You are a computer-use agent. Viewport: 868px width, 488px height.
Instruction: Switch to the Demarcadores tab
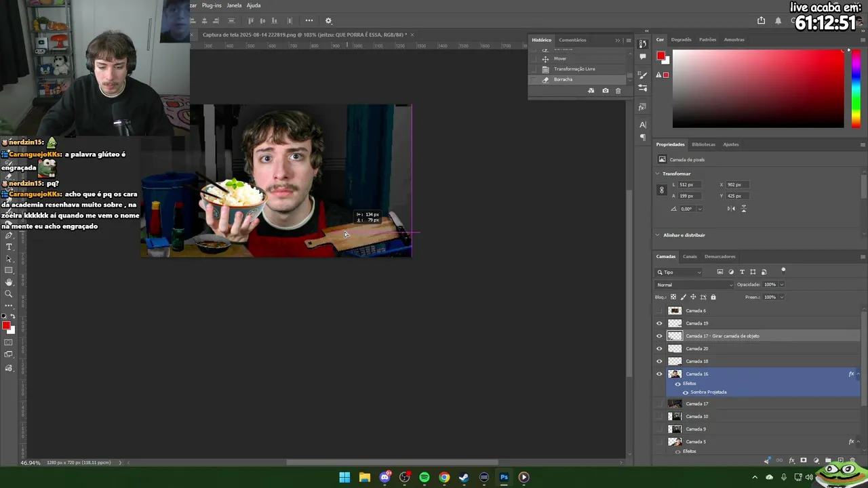coord(720,257)
